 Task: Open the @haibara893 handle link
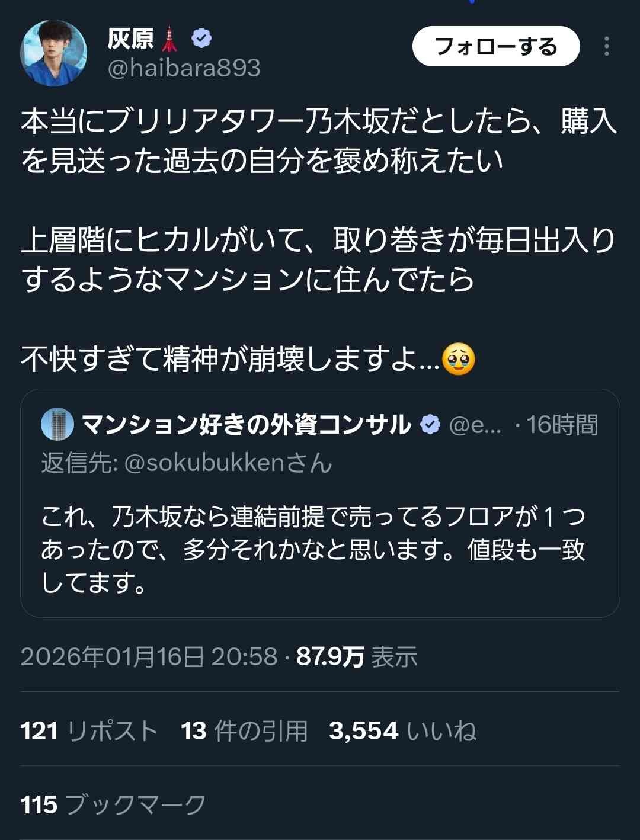pos(184,69)
